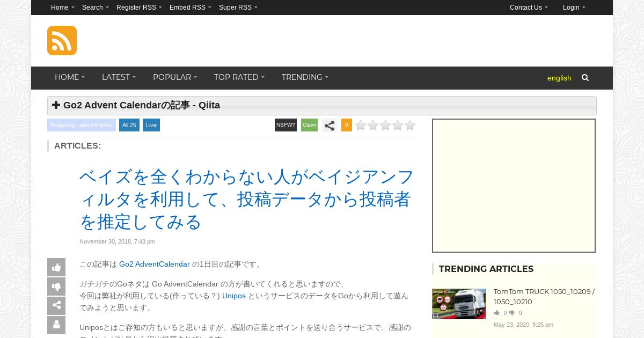644x338 pixels.
Task: Follow the Go2 AdventCalendar link
Action: click(155, 264)
